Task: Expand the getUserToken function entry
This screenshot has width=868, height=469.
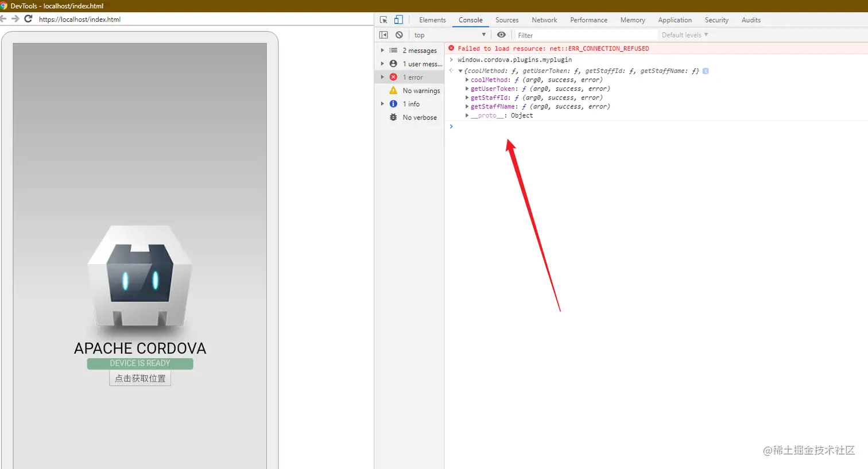Action: coord(467,89)
